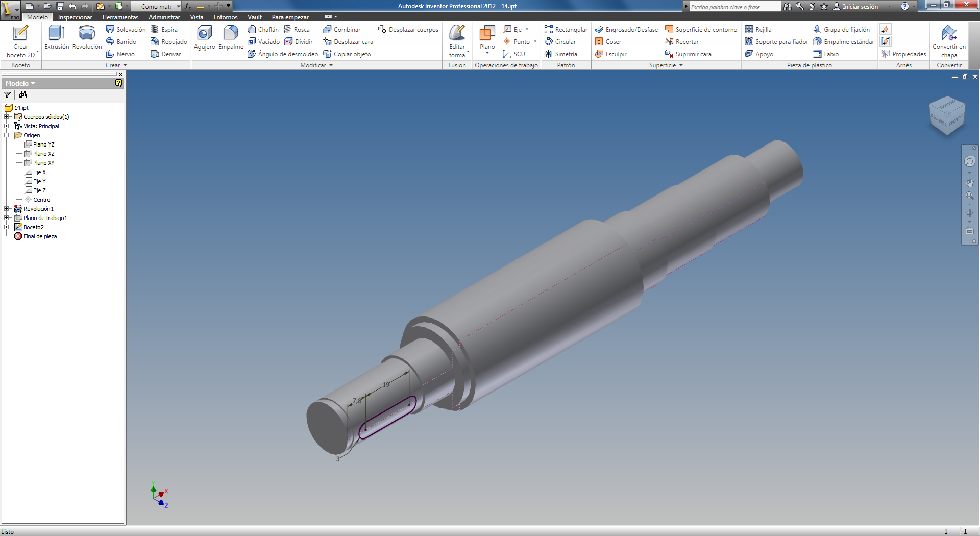Select the Dividir tool
Screen dimensions: 980x536
[x=299, y=42]
